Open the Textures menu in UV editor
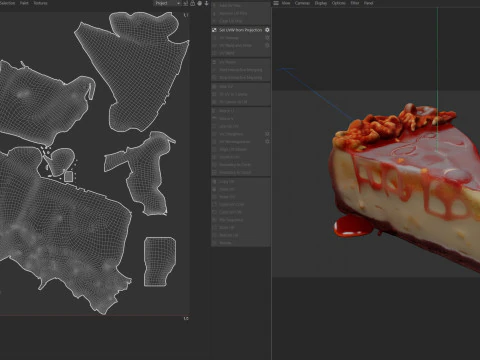The height and width of the screenshot is (360, 480). (41, 3)
